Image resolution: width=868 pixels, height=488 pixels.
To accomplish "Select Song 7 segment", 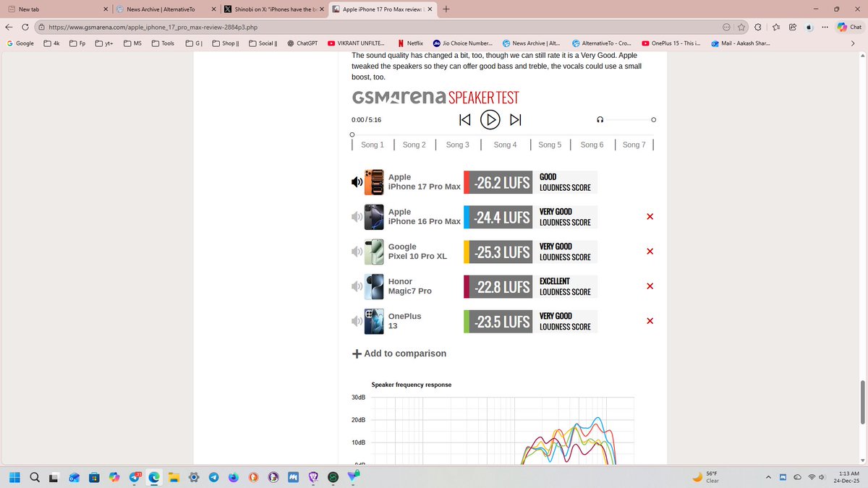I will pos(634,145).
